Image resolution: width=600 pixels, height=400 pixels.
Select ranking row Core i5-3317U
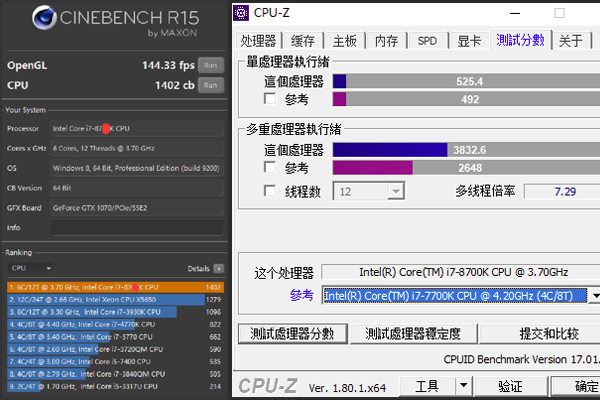(x=115, y=386)
